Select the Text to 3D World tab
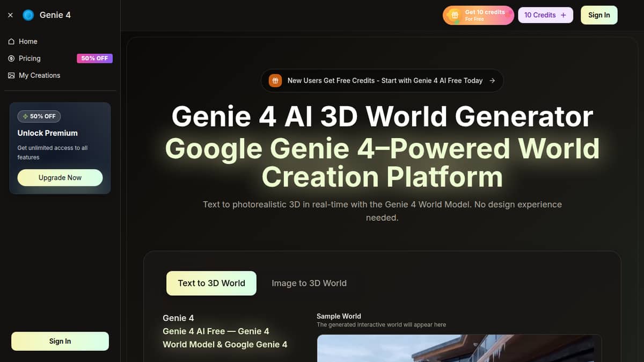 pyautogui.click(x=211, y=283)
